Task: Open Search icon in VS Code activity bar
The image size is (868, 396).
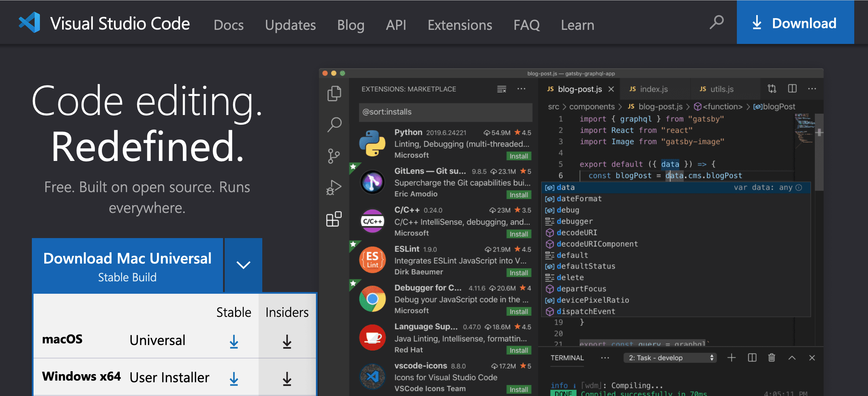Action: tap(334, 125)
